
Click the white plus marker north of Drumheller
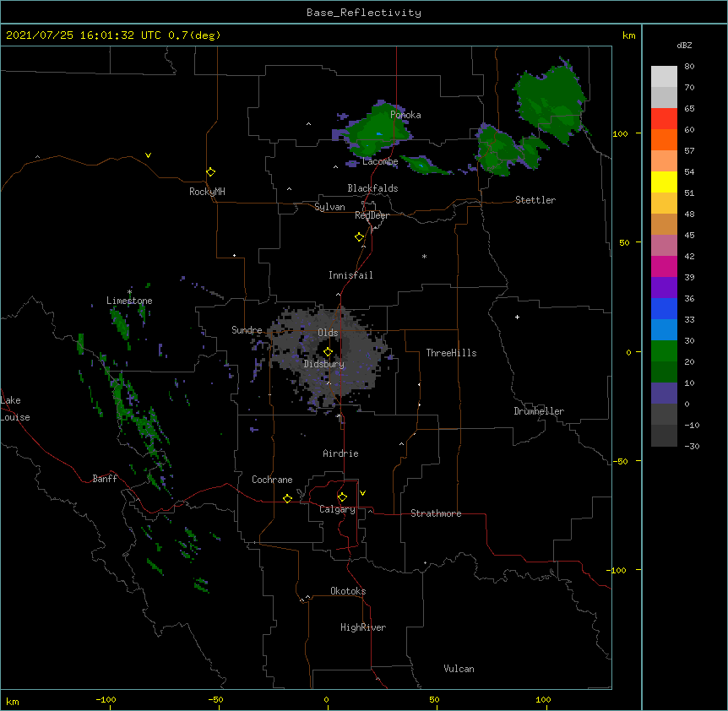(517, 317)
